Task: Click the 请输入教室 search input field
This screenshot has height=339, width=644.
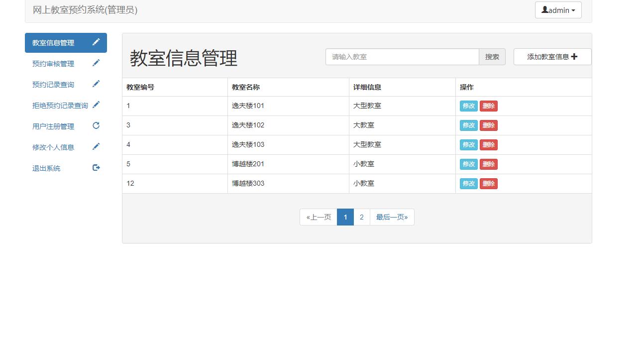Action: tap(401, 57)
